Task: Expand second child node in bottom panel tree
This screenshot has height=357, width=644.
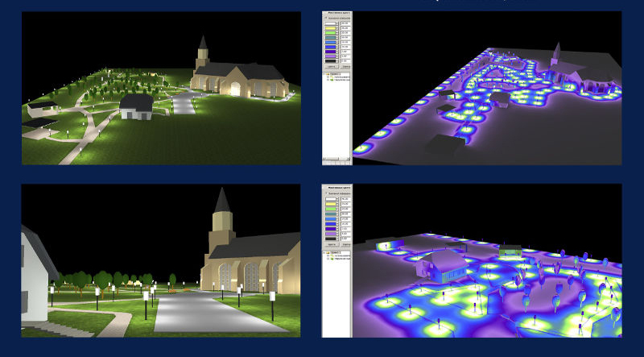Action: (328, 259)
